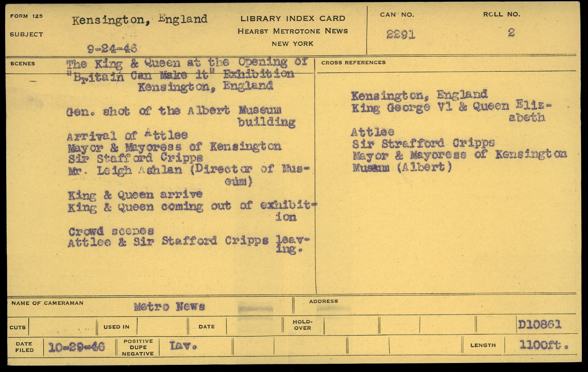Click the Library Index Card heading
Screen dimensions: 588x372
tap(293, 19)
